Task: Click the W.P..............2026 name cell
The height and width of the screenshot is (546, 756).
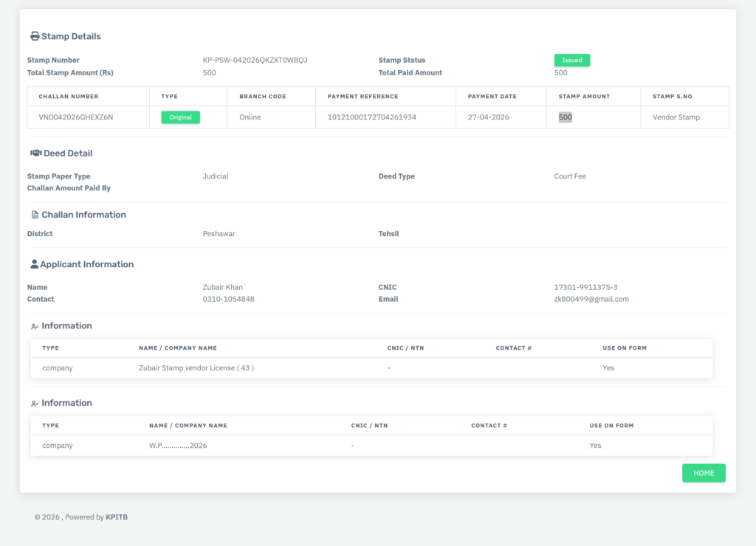Action: (178, 445)
